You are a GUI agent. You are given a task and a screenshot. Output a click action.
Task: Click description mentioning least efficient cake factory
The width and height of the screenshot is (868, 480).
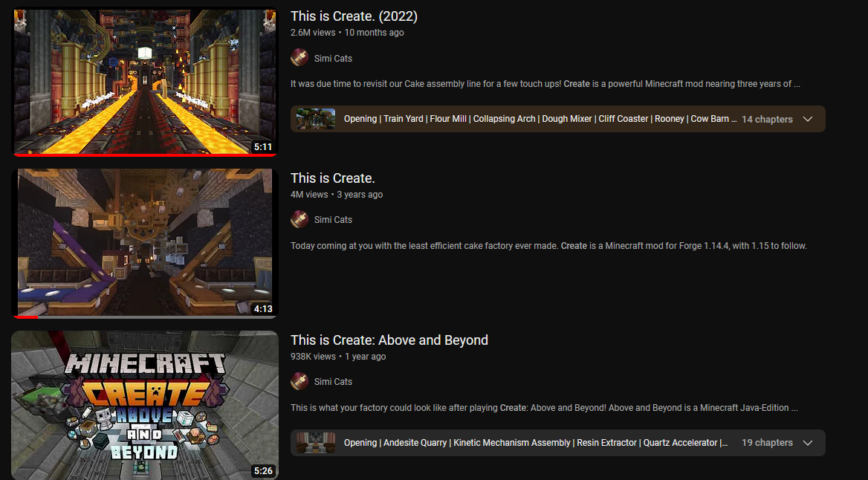(x=548, y=246)
